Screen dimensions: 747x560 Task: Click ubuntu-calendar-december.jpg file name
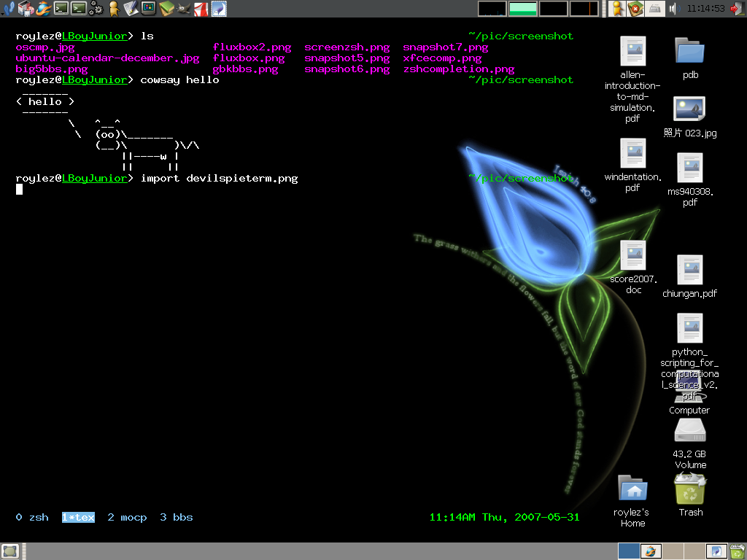pos(107,58)
